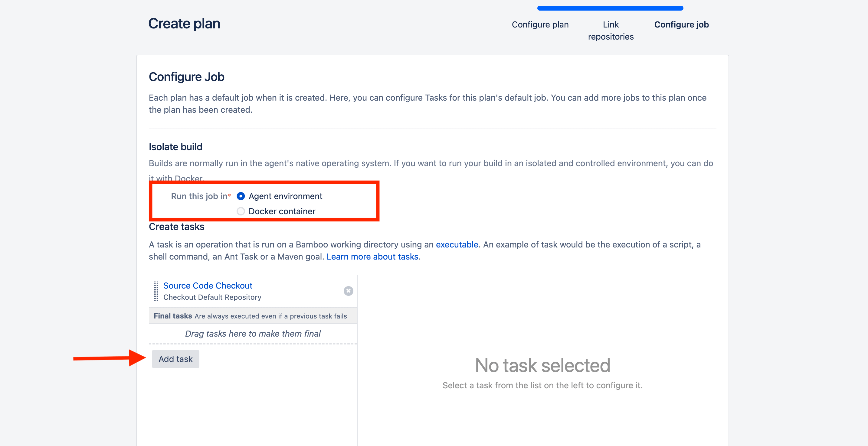Go to Configure plan step
868x446 pixels.
click(540, 24)
